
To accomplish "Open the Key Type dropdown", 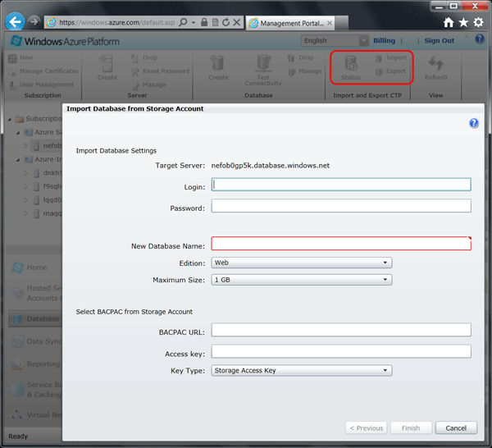I will coord(302,370).
